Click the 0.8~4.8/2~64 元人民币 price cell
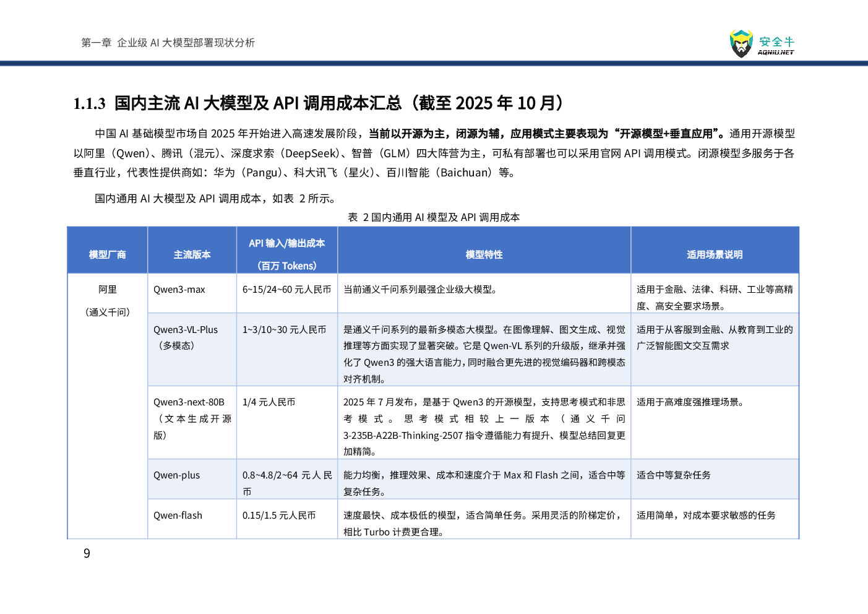Viewport: 868px width, 614px height. 286,483
